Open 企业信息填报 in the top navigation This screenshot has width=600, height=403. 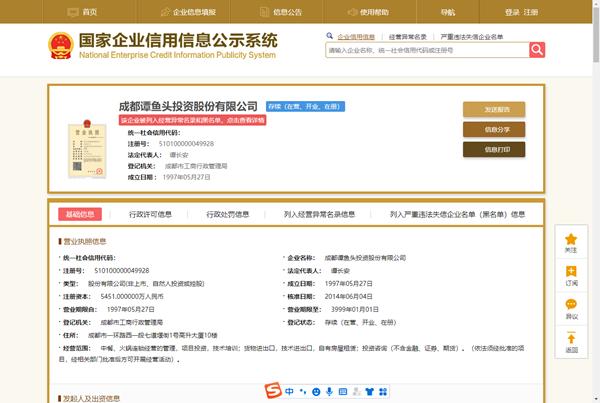tap(194, 12)
